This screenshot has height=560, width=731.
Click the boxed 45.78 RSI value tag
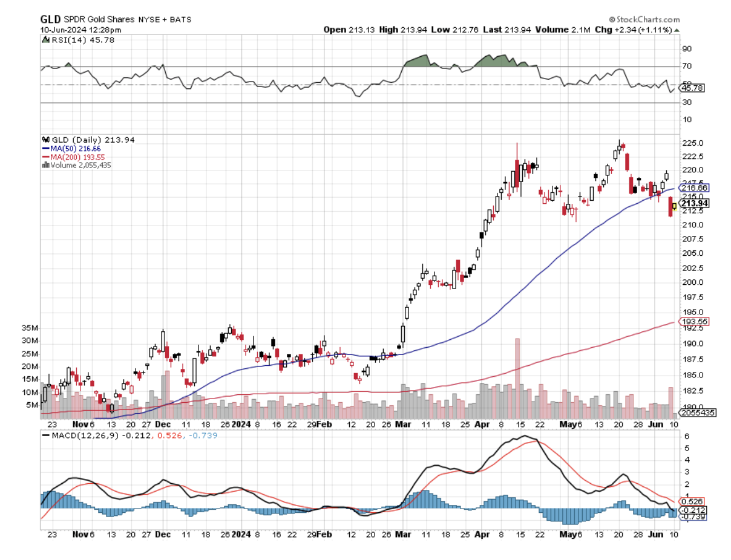click(690, 88)
